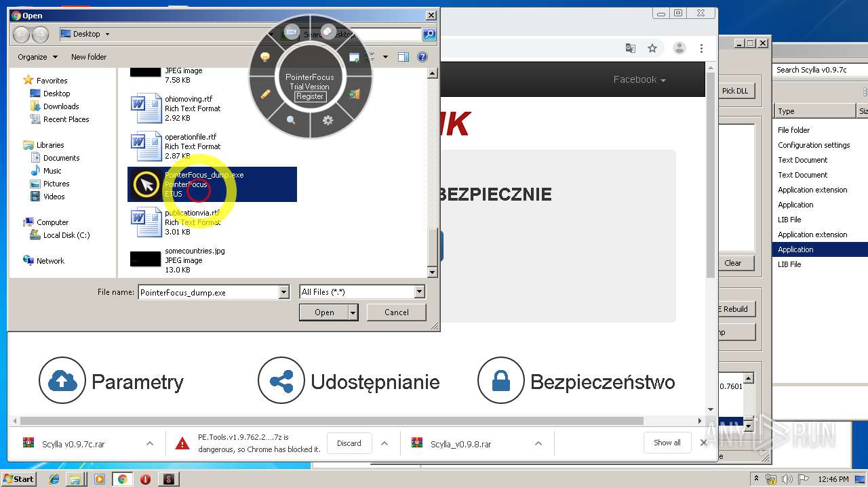This screenshot has height=488, width=868.
Task: Click the PointerFocus screen window icon
Action: (354, 58)
